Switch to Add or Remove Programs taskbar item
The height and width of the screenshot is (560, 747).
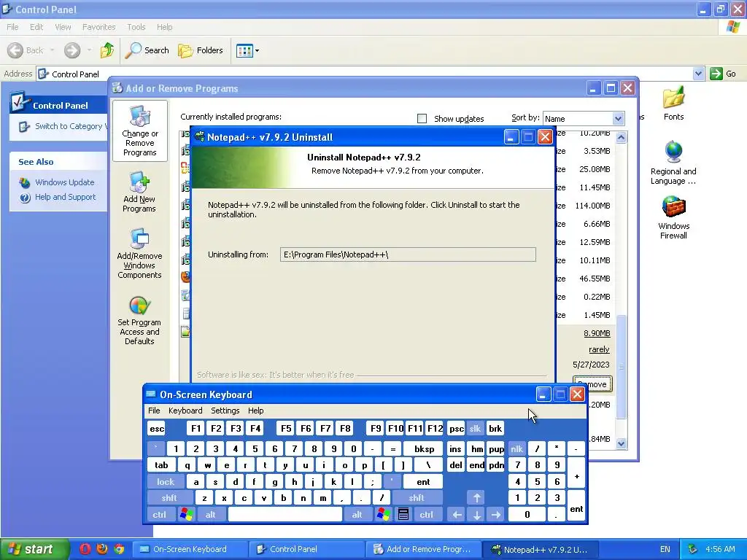[424, 549]
